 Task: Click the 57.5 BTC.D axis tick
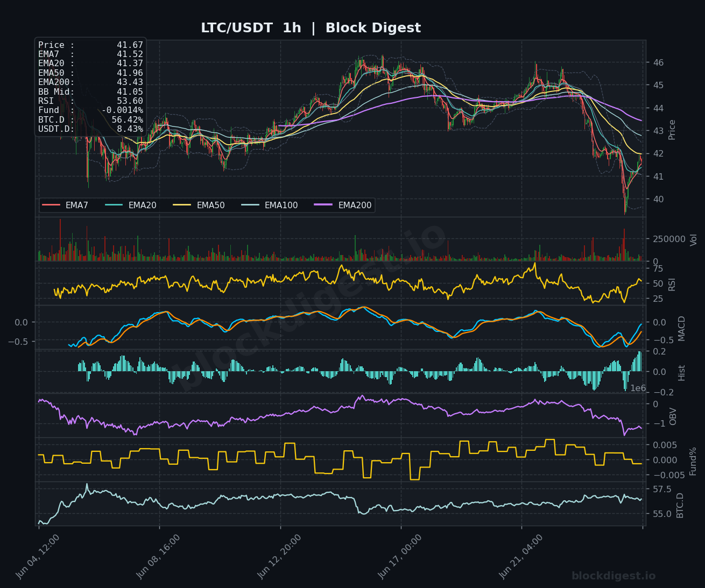pyautogui.click(x=662, y=489)
